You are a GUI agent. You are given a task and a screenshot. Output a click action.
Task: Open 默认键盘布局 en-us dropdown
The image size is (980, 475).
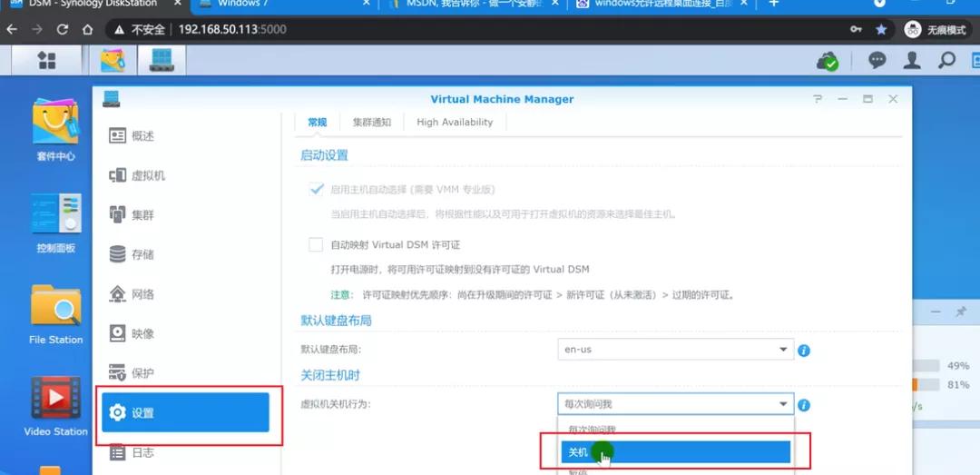(x=675, y=349)
